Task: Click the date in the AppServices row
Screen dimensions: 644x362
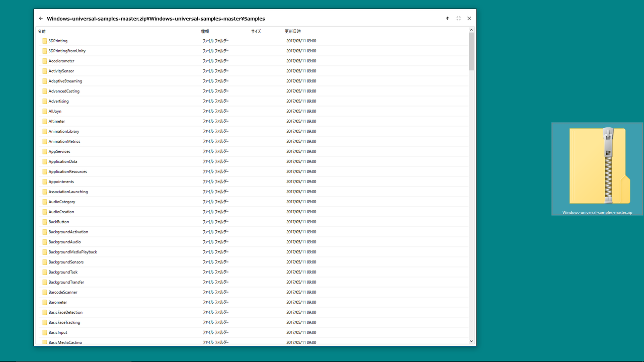Action: [x=301, y=151]
